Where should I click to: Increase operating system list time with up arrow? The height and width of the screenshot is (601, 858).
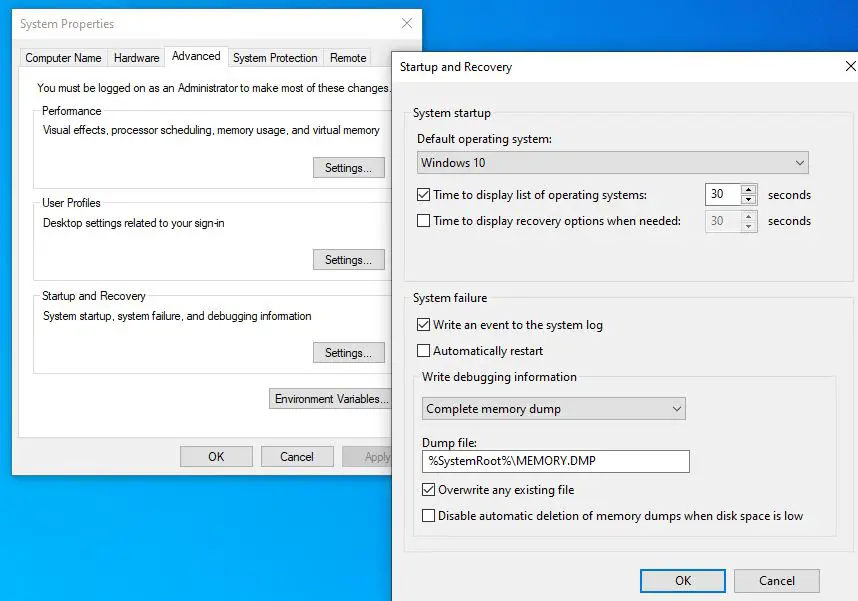748,190
